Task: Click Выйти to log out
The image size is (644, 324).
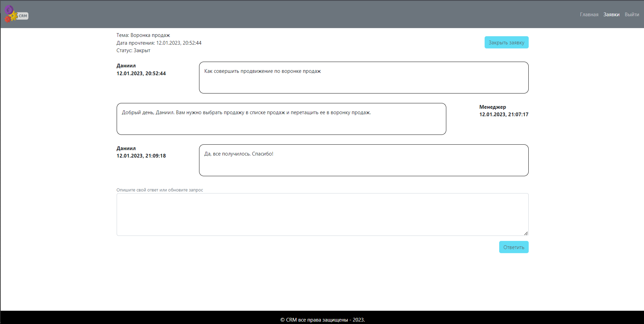Action: [x=632, y=14]
